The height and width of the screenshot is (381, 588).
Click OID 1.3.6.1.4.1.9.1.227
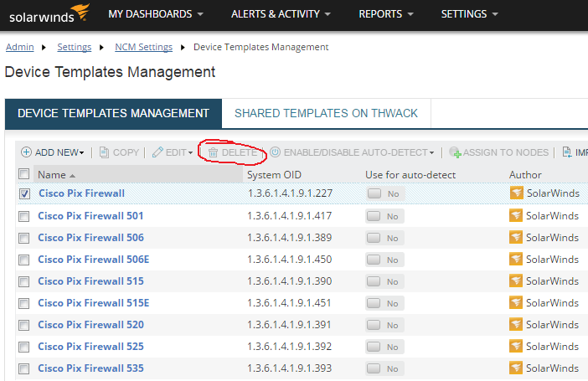coord(290,193)
